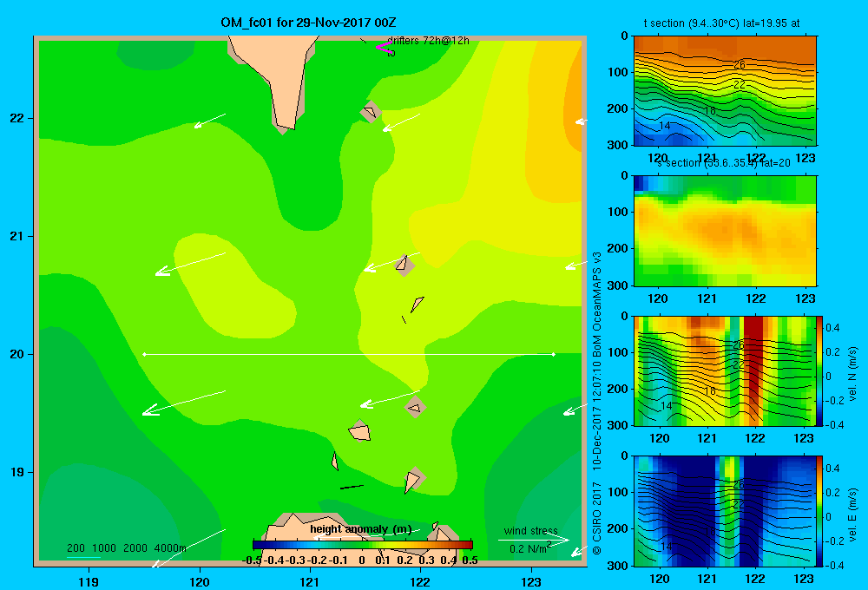Click the wind arrow near 22N 120E
Screen dimensions: 868x590
[x=210, y=121]
